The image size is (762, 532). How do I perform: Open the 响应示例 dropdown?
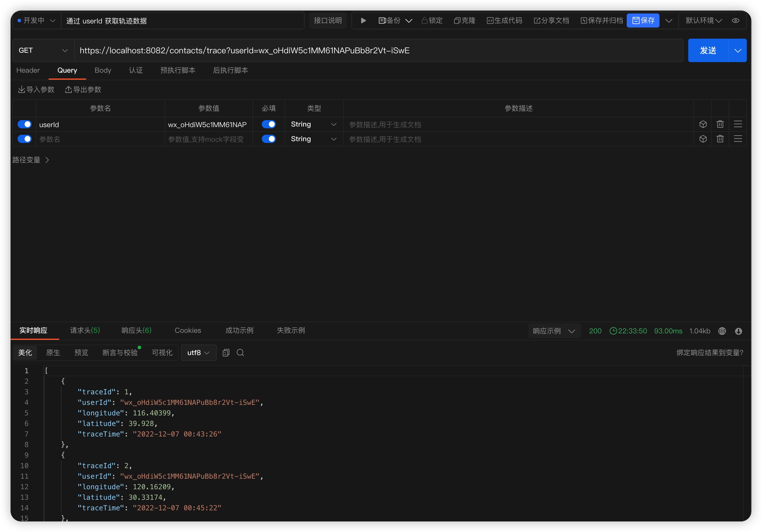tap(554, 331)
